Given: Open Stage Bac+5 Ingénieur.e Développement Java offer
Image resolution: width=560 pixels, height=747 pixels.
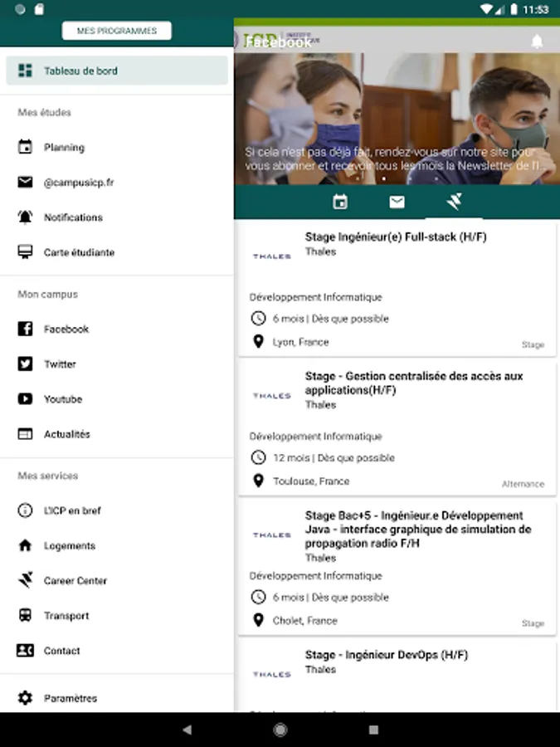Looking at the screenshot, I should (397, 567).
